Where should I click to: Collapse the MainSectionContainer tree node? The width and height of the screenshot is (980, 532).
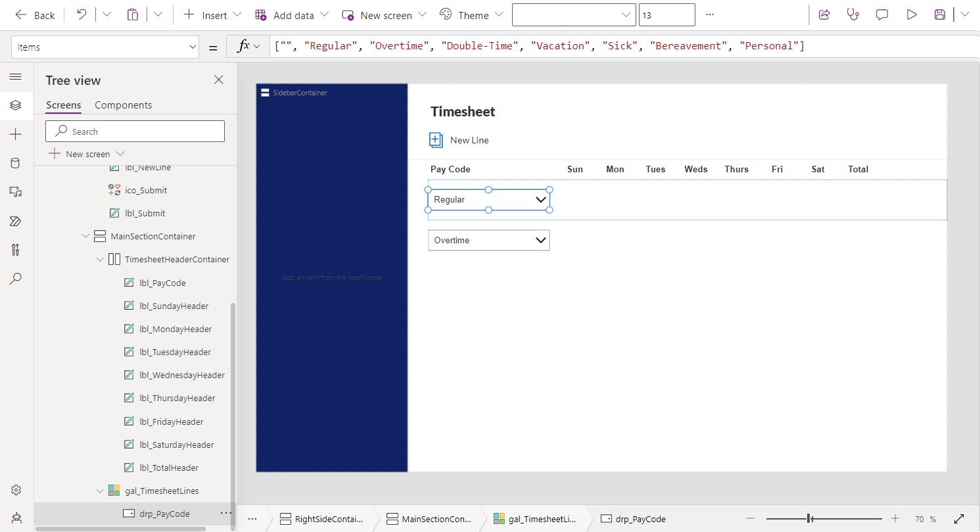click(x=85, y=236)
